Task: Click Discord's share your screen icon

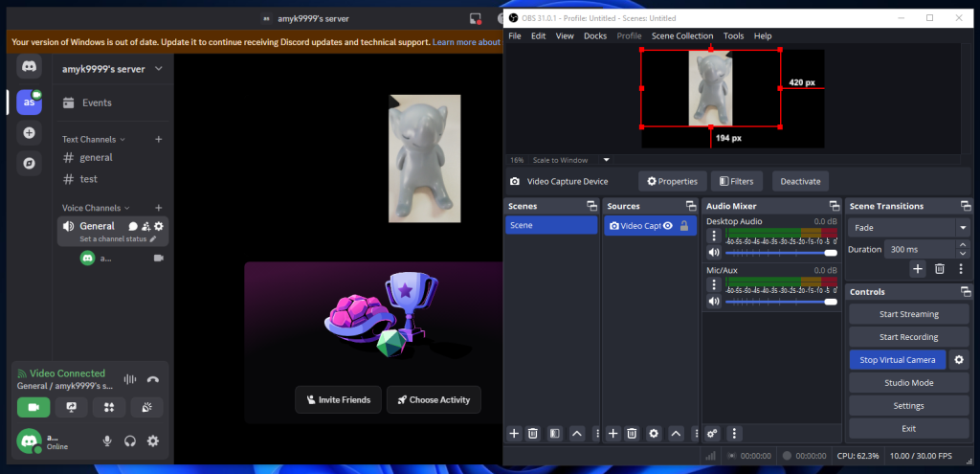Action: (71, 407)
